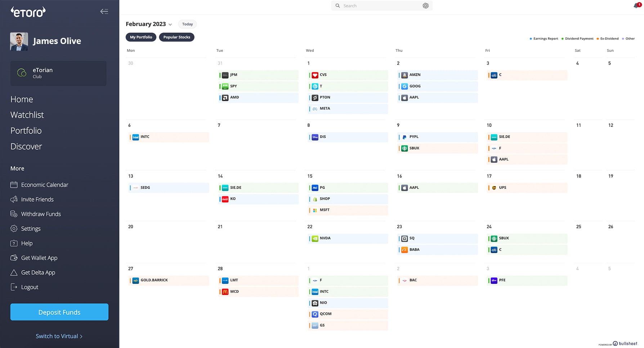Click the Amazon logo on February 2
644x348 pixels.
[404, 75]
